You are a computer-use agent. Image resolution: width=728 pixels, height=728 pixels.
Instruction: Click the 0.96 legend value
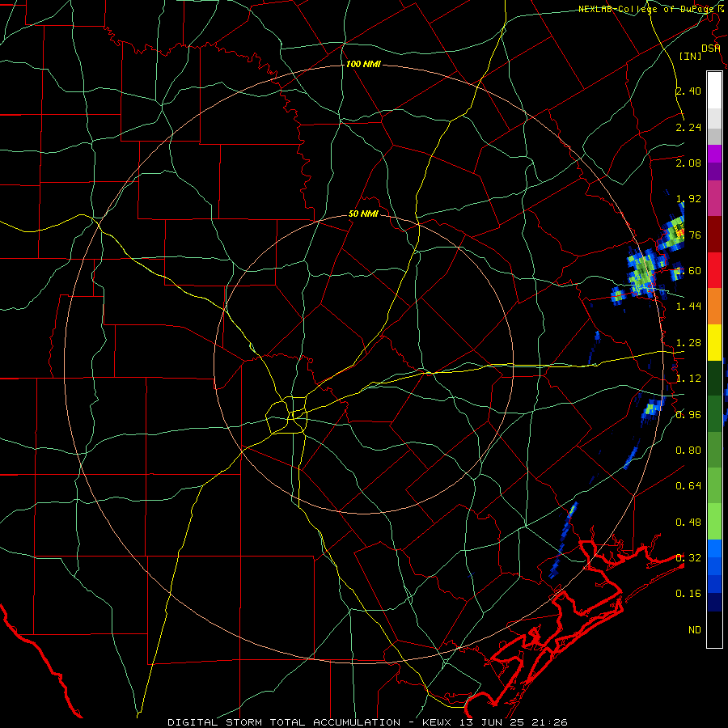tap(688, 415)
